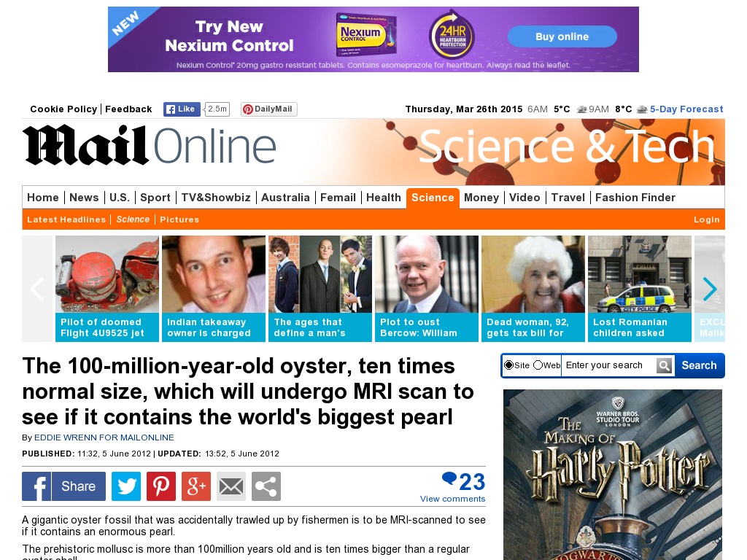
Task: Open the Fashion Finder section
Action: [x=635, y=198]
